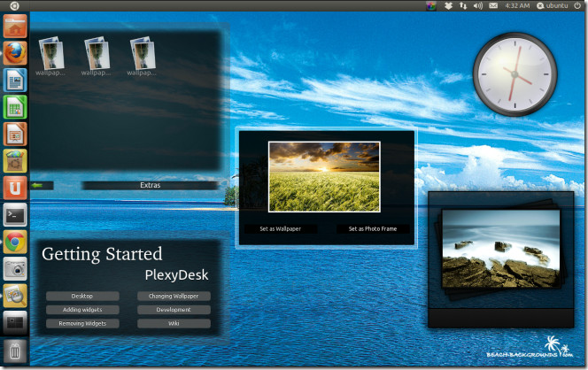Open LibreOffice Calc spreadsheet icon
The width and height of the screenshot is (588, 370).
point(15,107)
